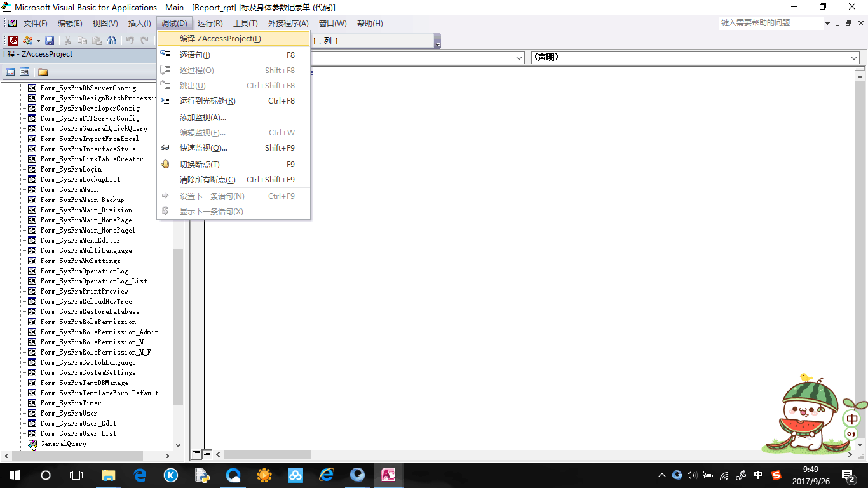Screen dimensions: 868x488
Task: Select Form_SysFrmLogin in project tree
Action: tap(71, 169)
